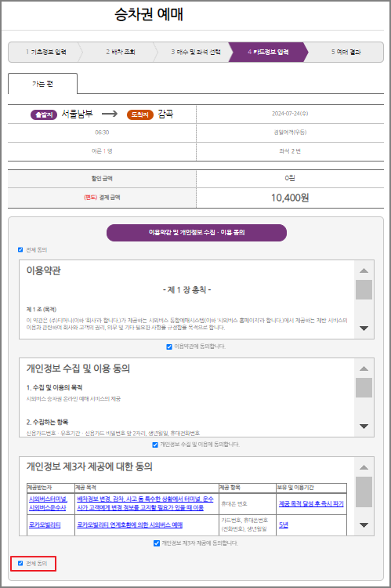
Task: Click 2. 수집하는 항목 heading
Action: (x=47, y=422)
